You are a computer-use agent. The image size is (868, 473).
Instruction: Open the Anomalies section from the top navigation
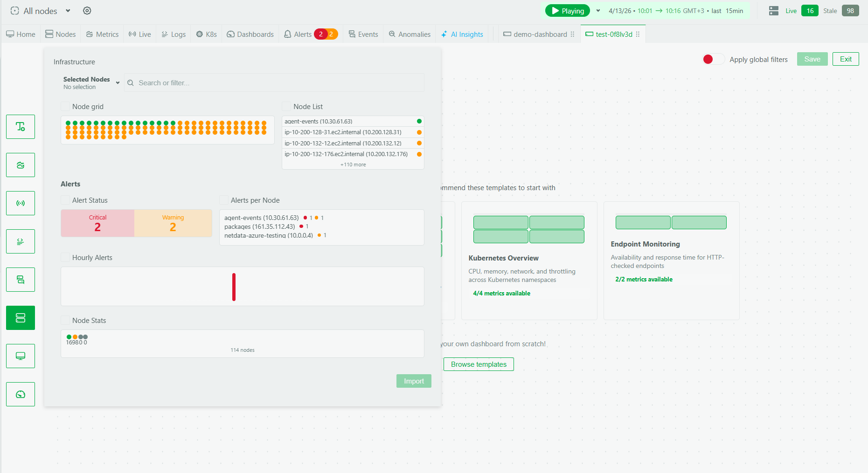tap(409, 34)
